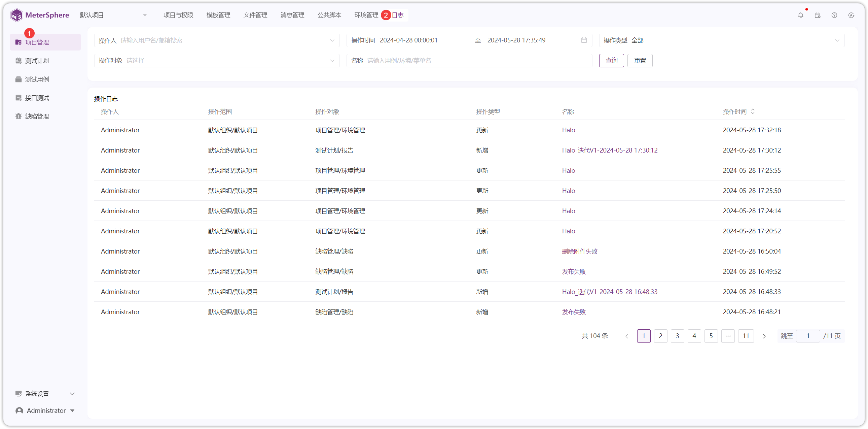The image size is (868, 429).
Task: Open link Halo_迭代V1-2024-05-28 16:48:33
Action: point(610,292)
